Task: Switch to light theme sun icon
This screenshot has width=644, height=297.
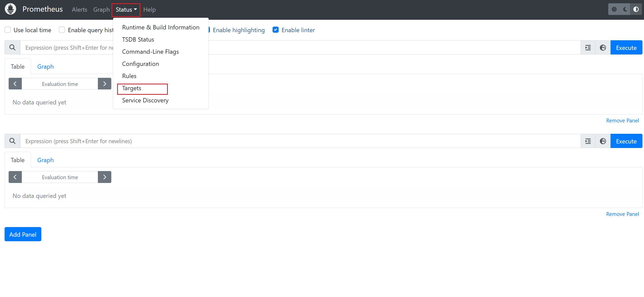Action: coord(614,9)
